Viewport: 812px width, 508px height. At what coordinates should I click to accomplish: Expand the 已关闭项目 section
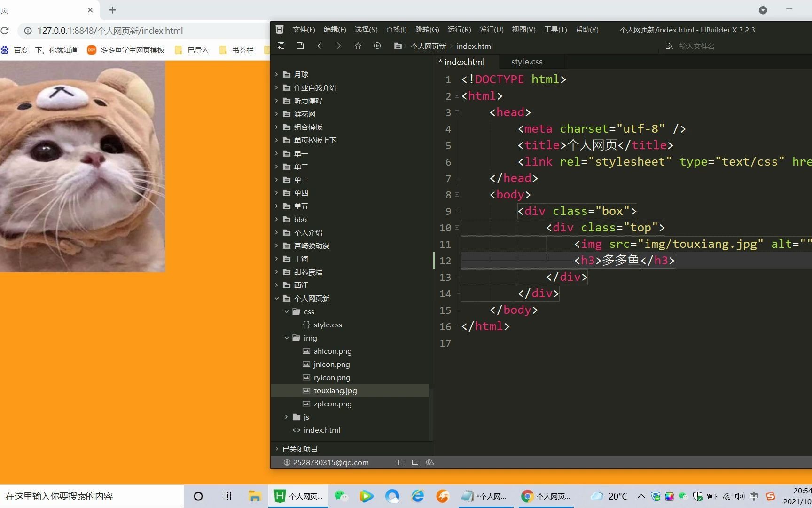coord(277,449)
